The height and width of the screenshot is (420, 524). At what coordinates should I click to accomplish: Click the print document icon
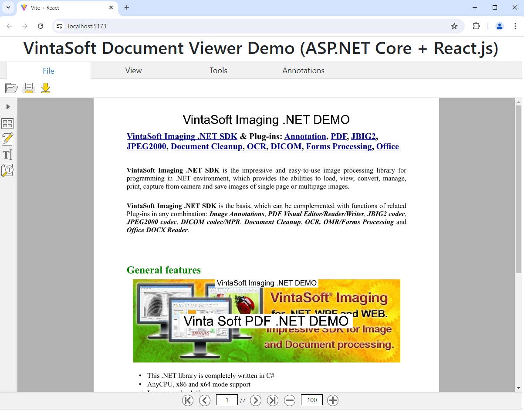tap(29, 88)
